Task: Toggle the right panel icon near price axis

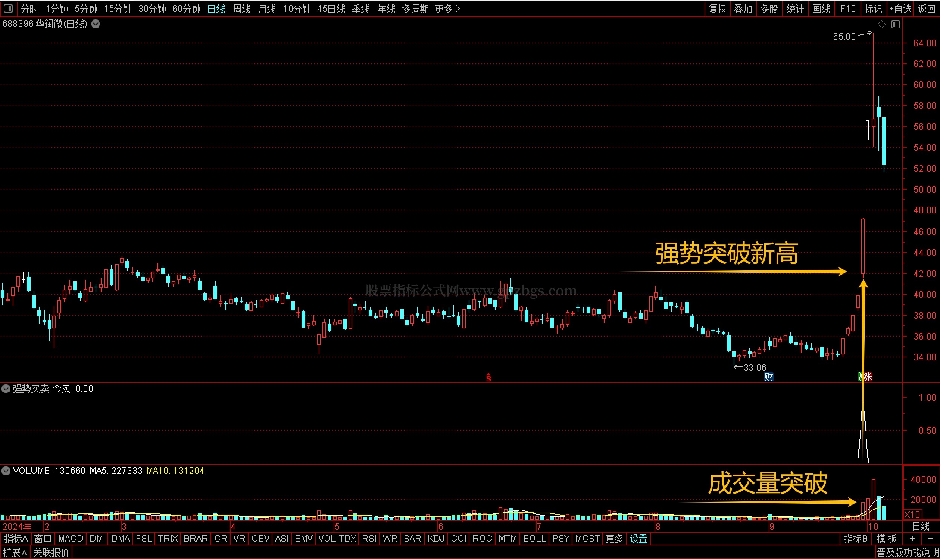Action: (x=896, y=25)
